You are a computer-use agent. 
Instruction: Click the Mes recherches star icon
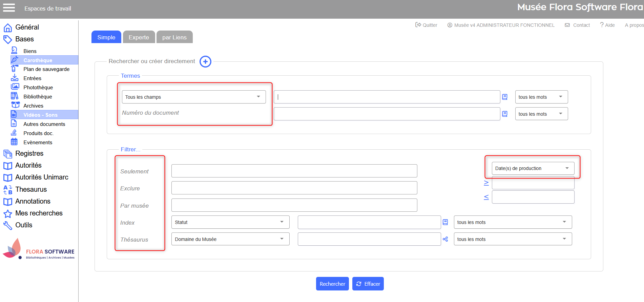coord(7,213)
